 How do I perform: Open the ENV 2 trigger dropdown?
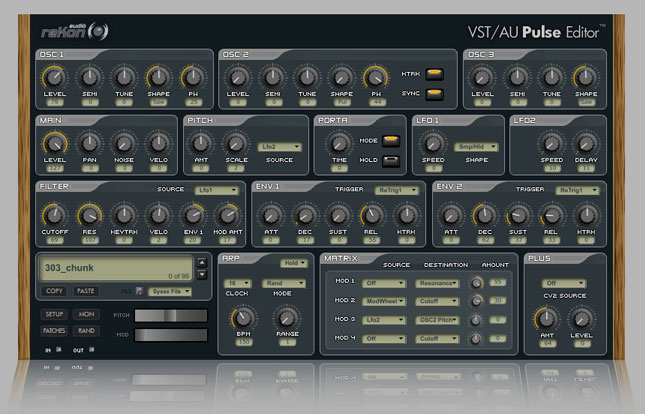pos(577,190)
